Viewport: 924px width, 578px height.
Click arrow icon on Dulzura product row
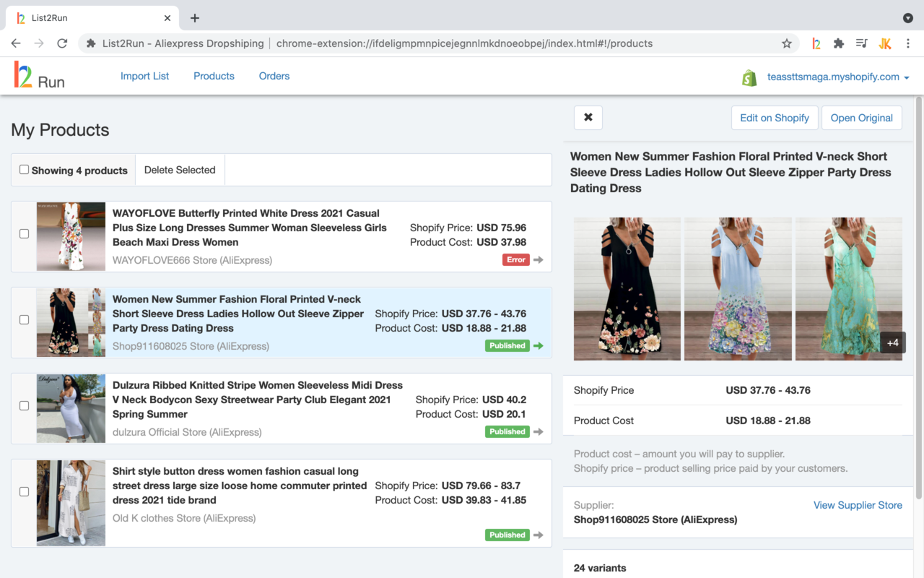click(x=539, y=432)
